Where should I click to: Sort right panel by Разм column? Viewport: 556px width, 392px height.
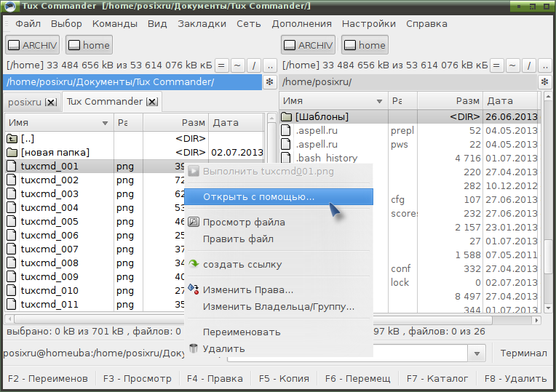[x=448, y=101]
